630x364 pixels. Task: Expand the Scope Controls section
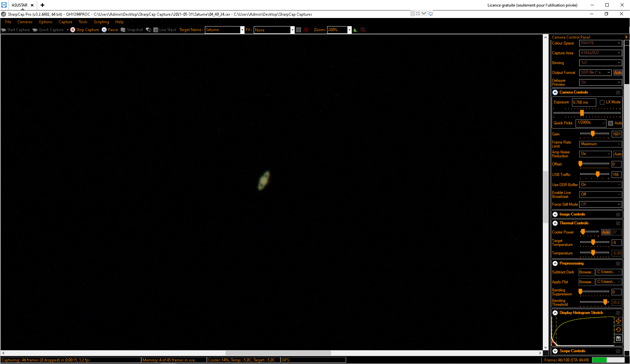coord(555,351)
